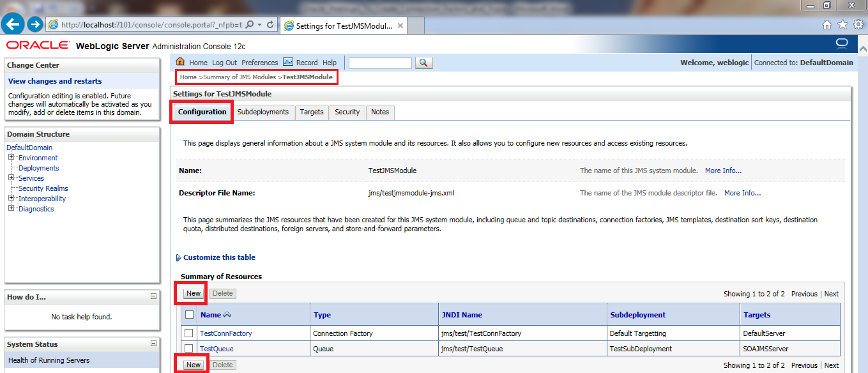
Task: Open the Targets tab
Action: pos(312,112)
